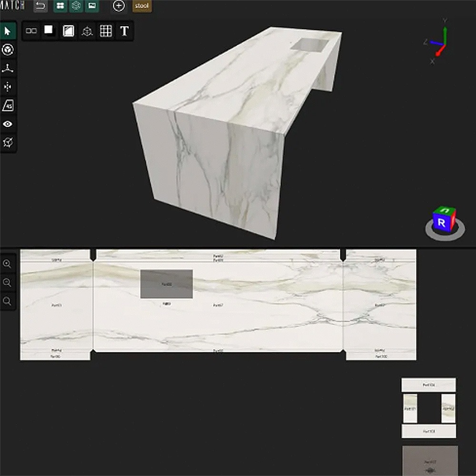Click the two-rectangles split view icon
The width and height of the screenshot is (476, 476).
tap(31, 30)
